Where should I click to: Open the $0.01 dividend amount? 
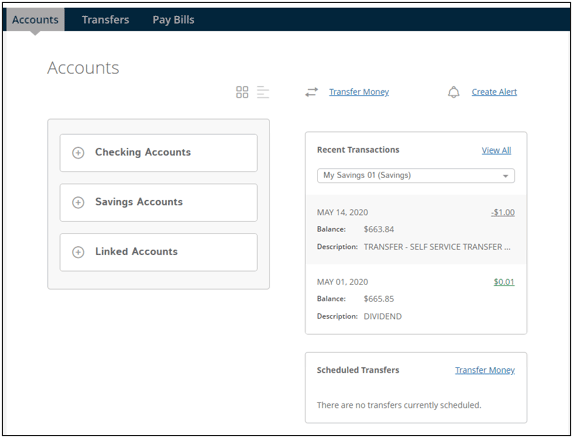tap(504, 282)
